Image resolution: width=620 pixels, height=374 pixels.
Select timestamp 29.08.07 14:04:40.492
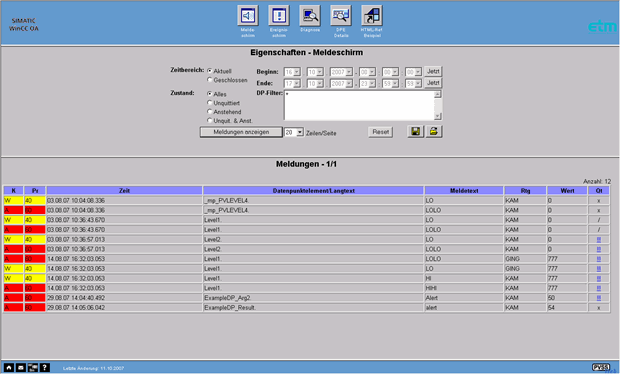(x=76, y=298)
